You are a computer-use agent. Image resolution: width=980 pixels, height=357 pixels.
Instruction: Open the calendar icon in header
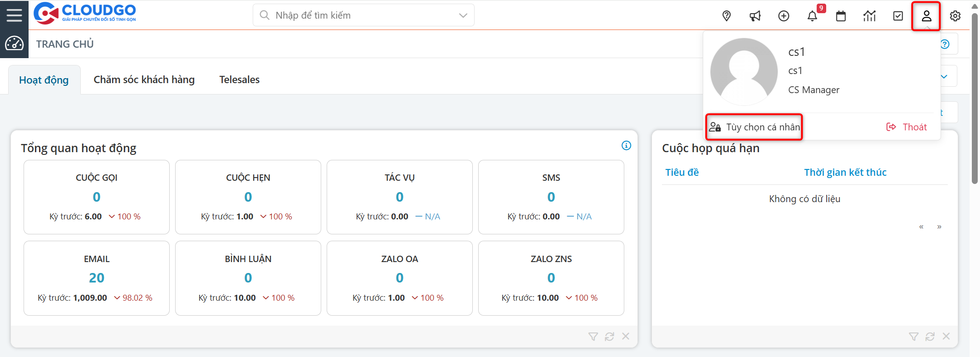[x=841, y=16]
